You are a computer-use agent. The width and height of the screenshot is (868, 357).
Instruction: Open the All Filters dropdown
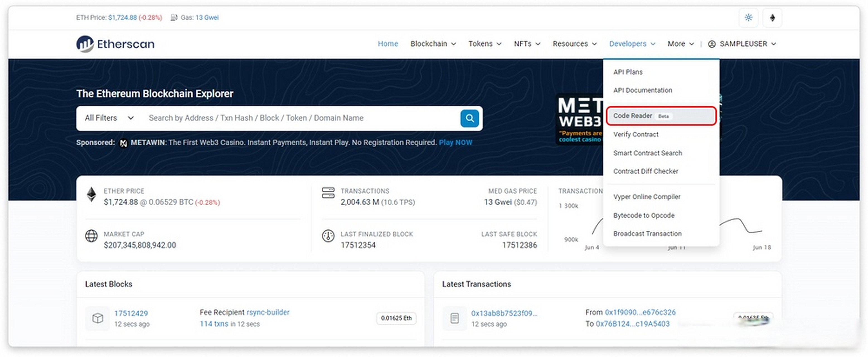pos(109,118)
